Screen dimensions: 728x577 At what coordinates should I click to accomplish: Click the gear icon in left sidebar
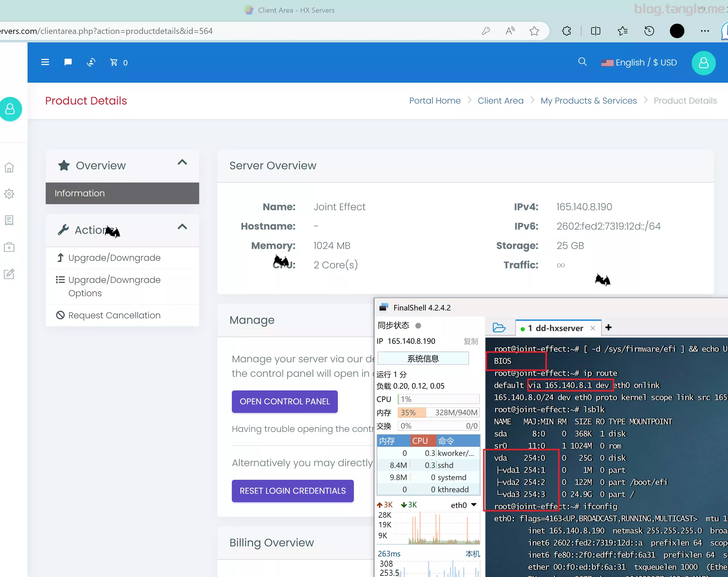pos(9,194)
